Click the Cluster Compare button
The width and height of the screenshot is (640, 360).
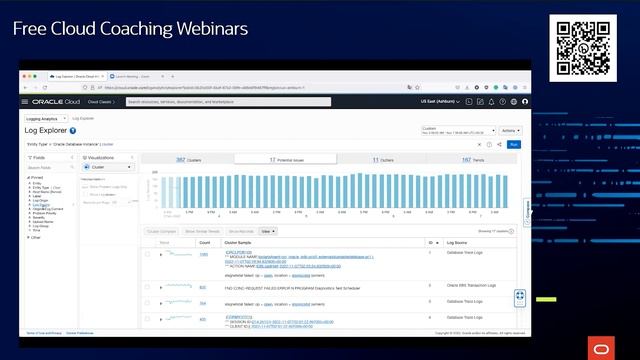(161, 231)
